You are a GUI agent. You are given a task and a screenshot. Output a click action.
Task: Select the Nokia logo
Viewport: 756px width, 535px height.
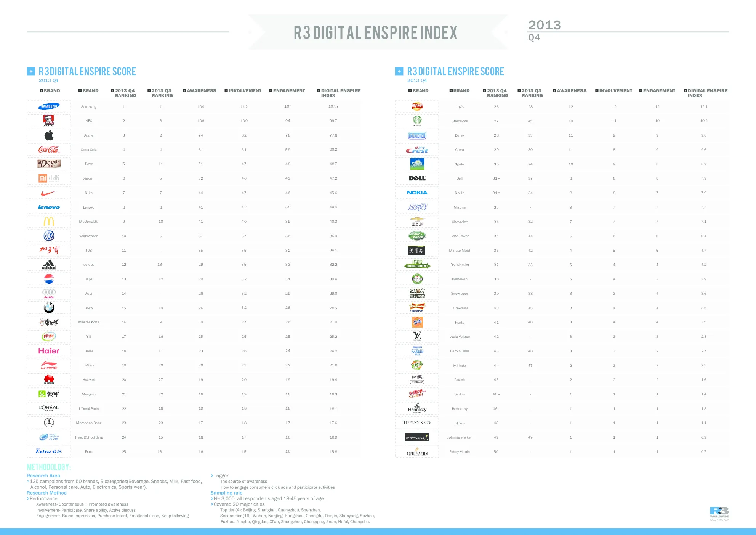point(417,193)
